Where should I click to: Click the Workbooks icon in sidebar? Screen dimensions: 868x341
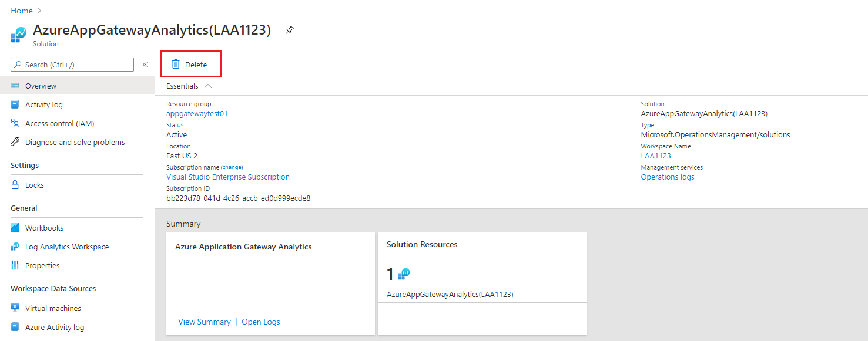[x=15, y=228]
